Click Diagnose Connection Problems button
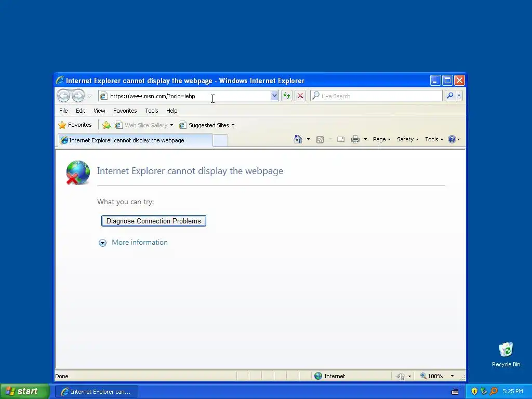 (x=154, y=221)
